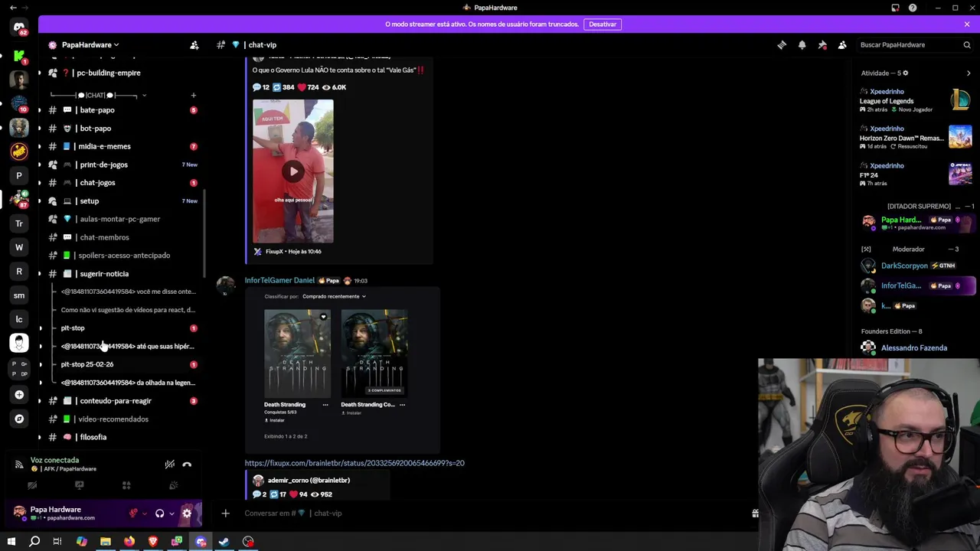Toggle microphone mute button
The height and width of the screenshot is (551, 980).
point(133,514)
